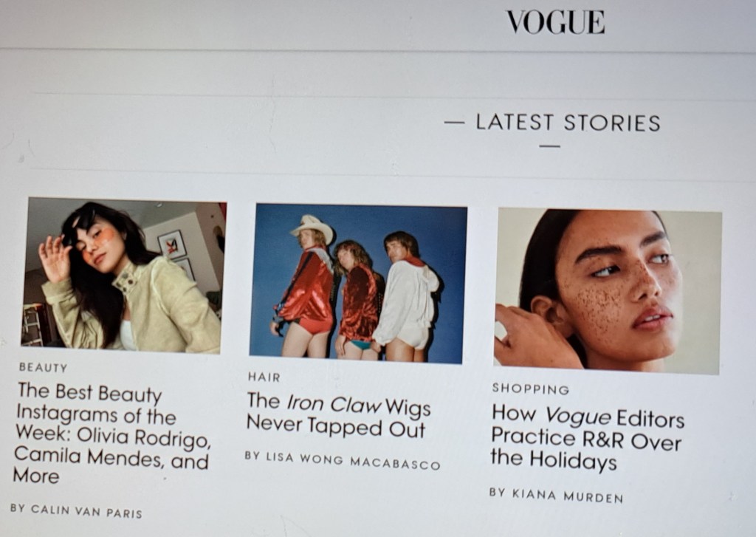
Task: Click the Never Tapped Out title line
Action: (x=336, y=426)
